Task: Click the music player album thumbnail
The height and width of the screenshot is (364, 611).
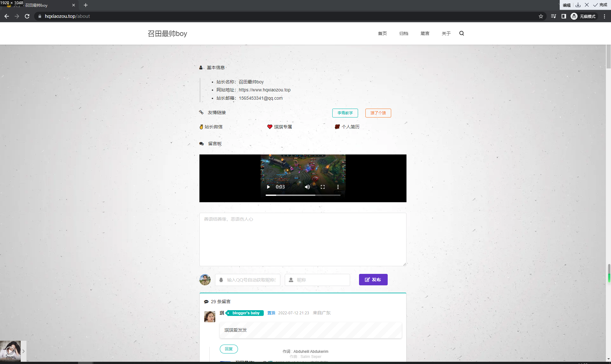Action: click(10, 351)
